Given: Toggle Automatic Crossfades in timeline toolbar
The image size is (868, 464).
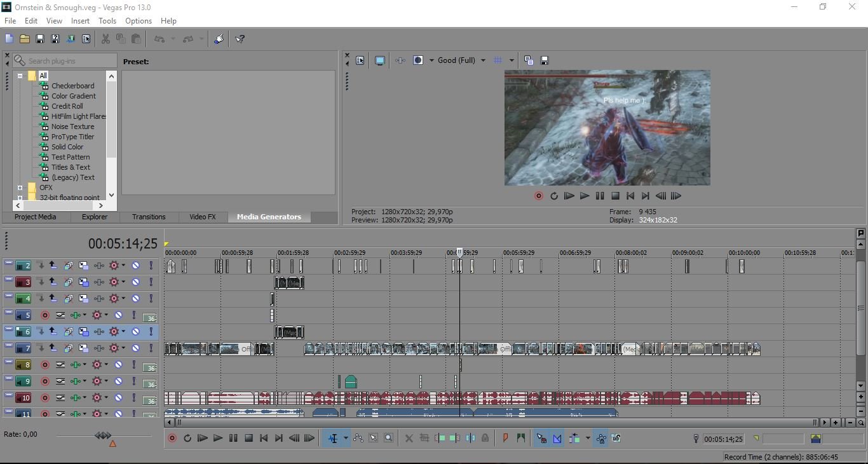Looking at the screenshot, I should pyautogui.click(x=557, y=439).
